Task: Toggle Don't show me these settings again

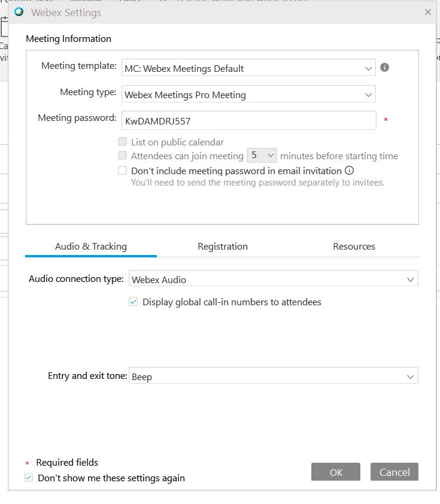Action: 28,478
